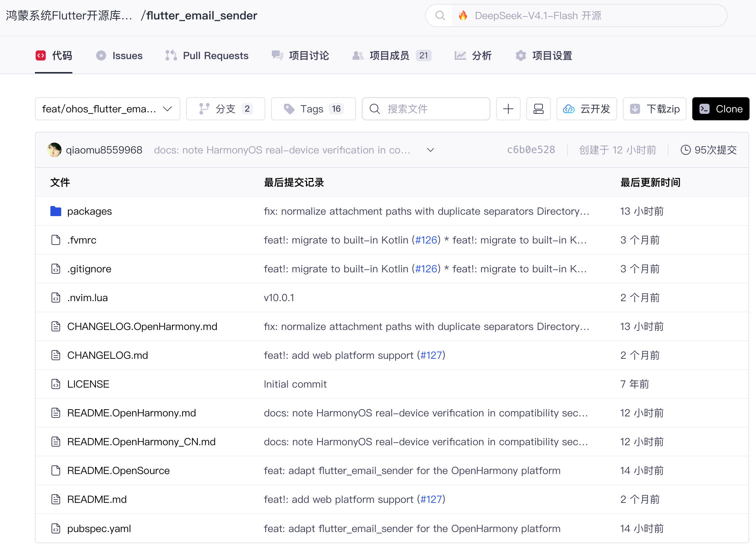Viewport: 756px width, 554px height.
Task: Click the tag icon beside Tags
Action: click(289, 109)
